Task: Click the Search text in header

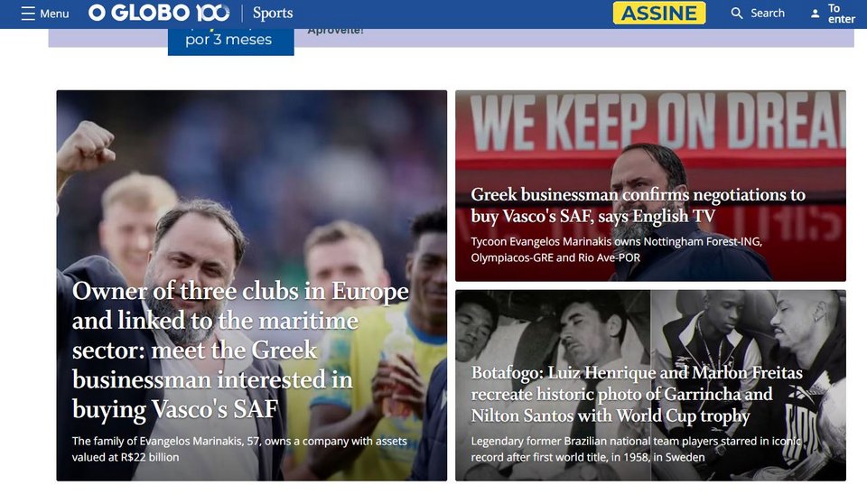Action: click(x=768, y=14)
